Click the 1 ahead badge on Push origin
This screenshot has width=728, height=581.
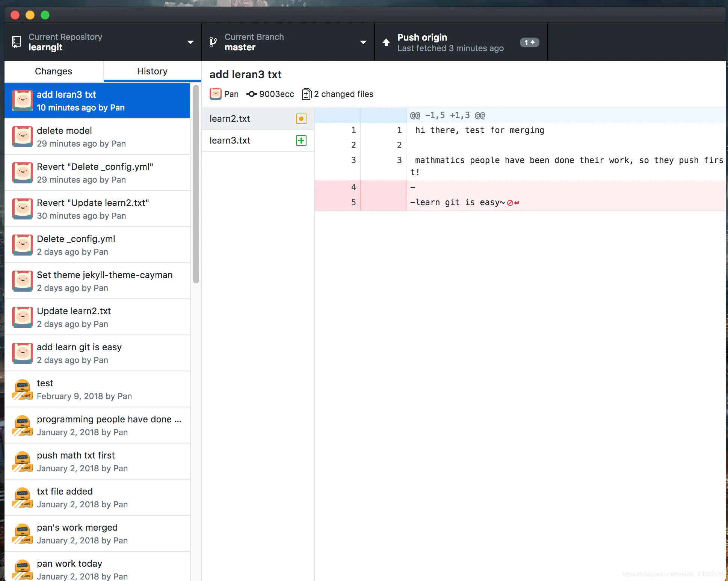tap(529, 42)
